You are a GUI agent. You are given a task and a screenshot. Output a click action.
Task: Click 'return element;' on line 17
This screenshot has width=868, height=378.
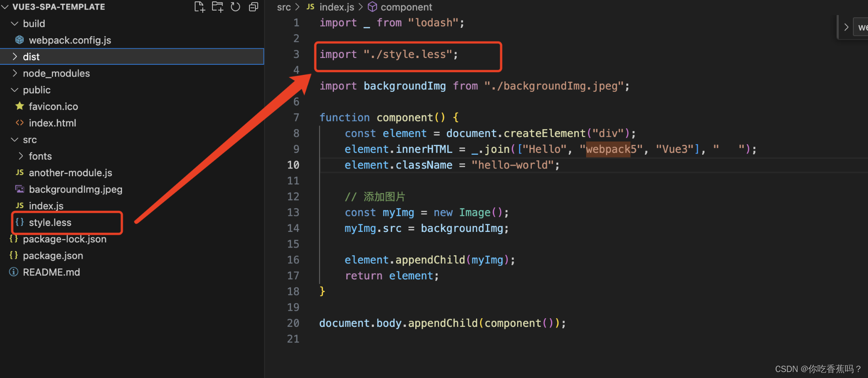(x=392, y=275)
